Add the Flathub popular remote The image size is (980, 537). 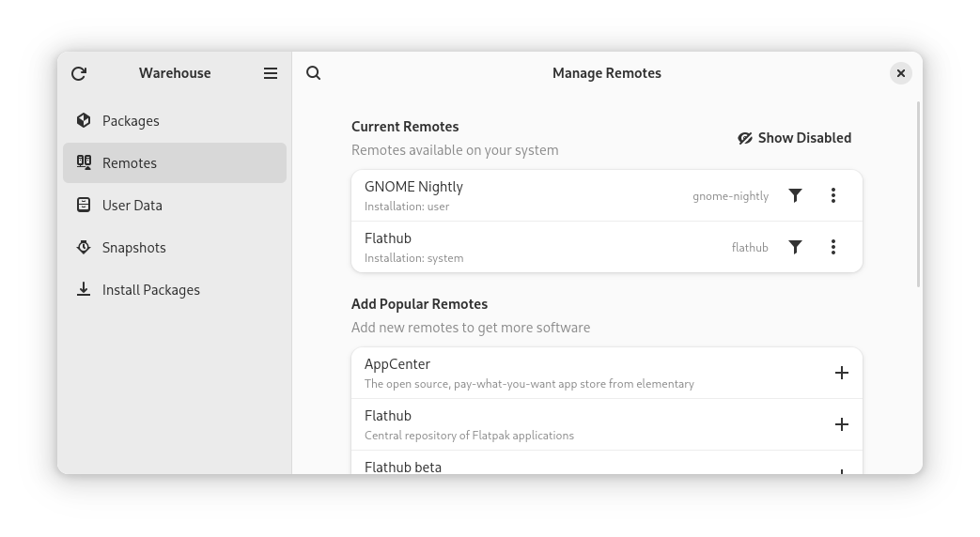[842, 424]
